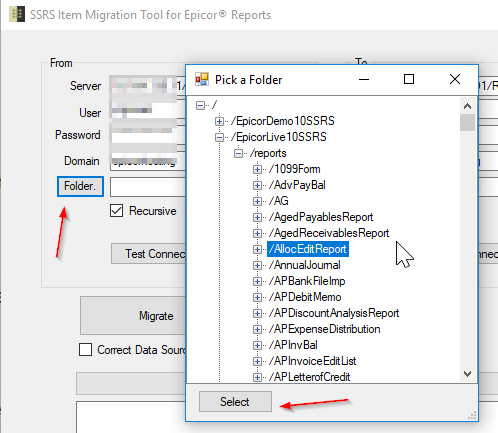Screen dimensions: 498x433
Task: Expand the /AnnualJournal node
Action: (257, 265)
